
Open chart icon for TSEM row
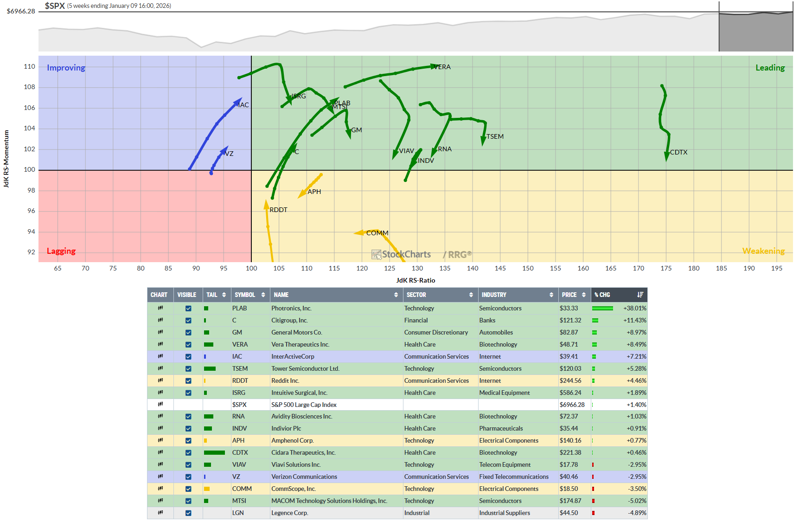pyautogui.click(x=160, y=368)
